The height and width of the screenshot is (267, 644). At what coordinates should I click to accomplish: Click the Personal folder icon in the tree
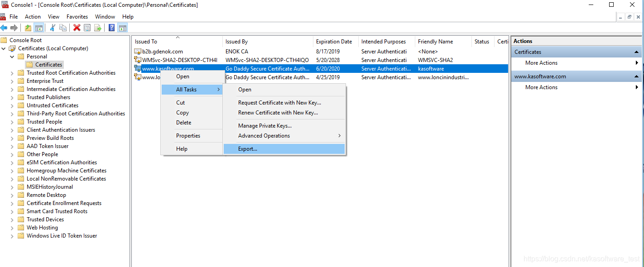[x=21, y=57]
